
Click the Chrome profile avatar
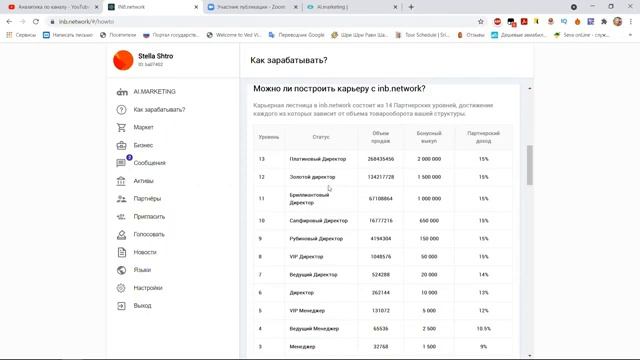(x=618, y=22)
